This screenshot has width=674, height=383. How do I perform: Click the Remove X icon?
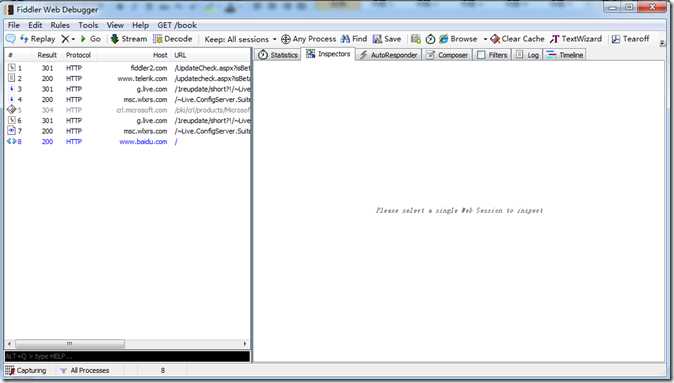pyautogui.click(x=65, y=39)
